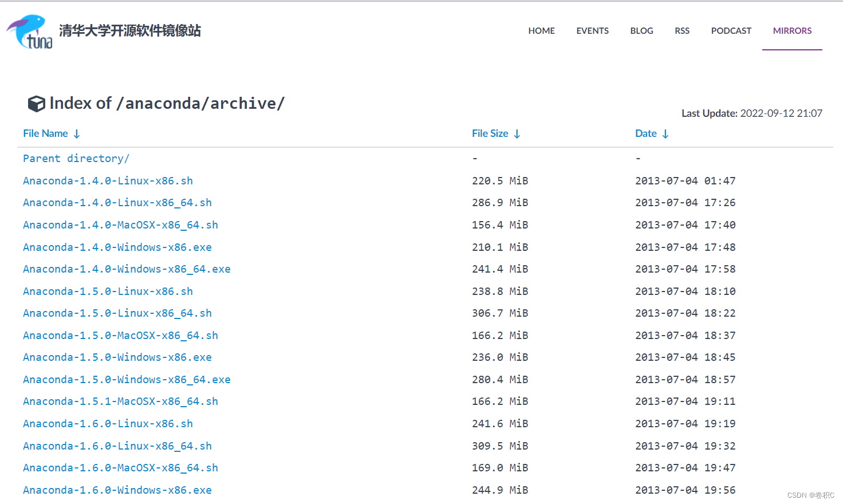Click the 169.0 MiB file size
This screenshot has height=504, width=843.
[x=500, y=468]
